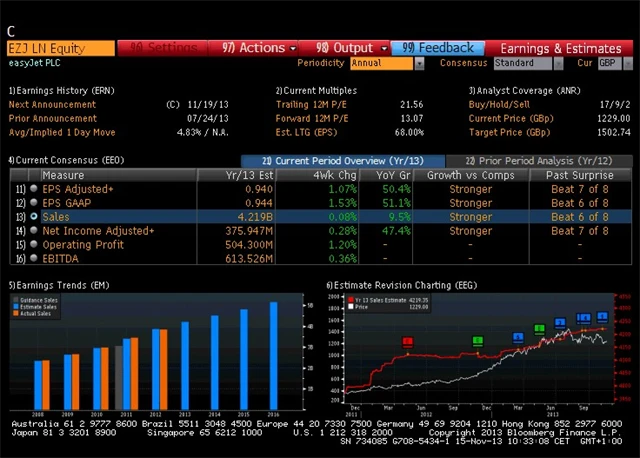Click the Price legend icon in revision chart
The image size is (640, 458).
(351, 306)
